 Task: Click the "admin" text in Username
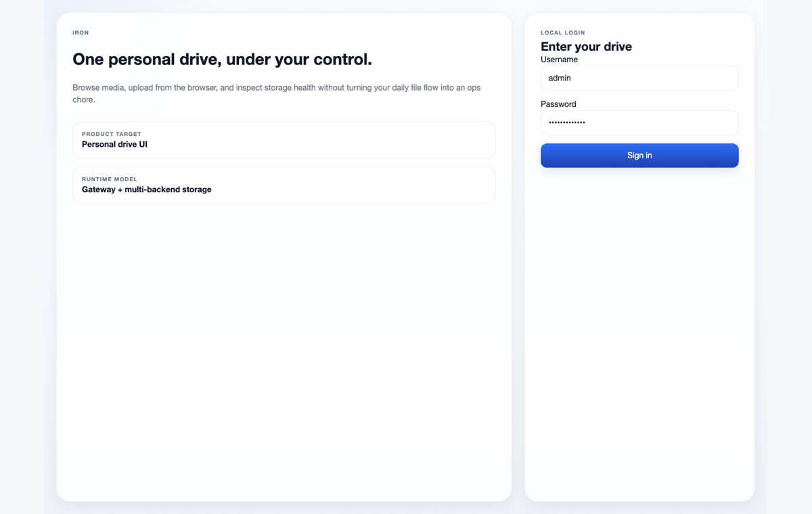tap(560, 78)
